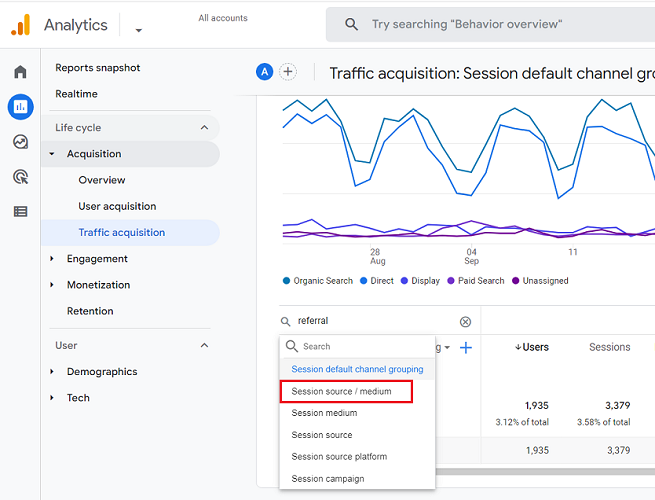Choose Session campaign from dimension list
The image size is (655, 500).
click(x=328, y=479)
